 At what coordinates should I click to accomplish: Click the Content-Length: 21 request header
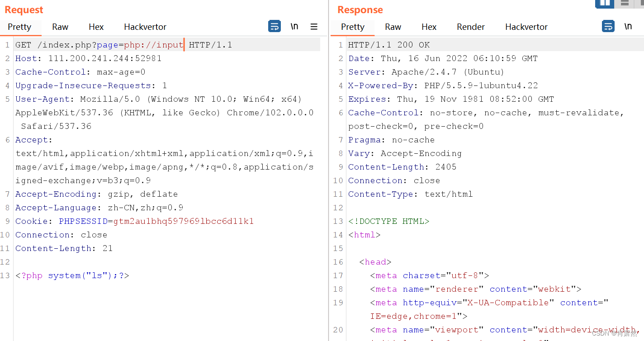pyautogui.click(x=64, y=248)
